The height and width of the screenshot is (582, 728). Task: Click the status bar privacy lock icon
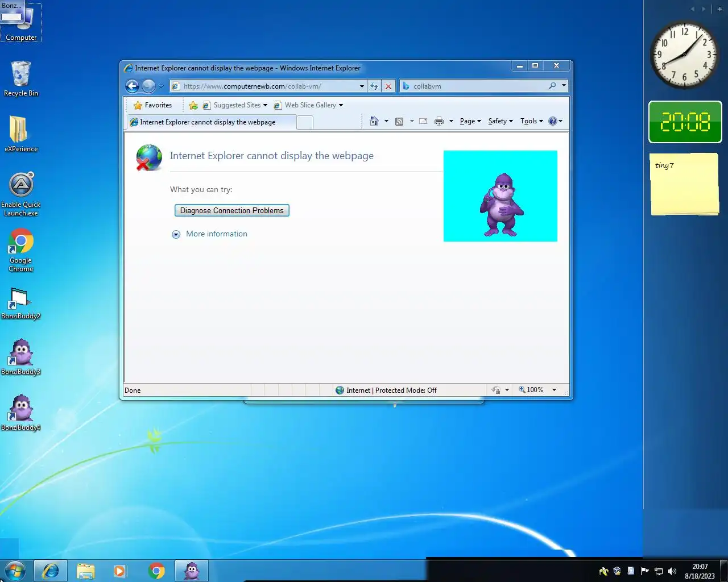point(496,390)
